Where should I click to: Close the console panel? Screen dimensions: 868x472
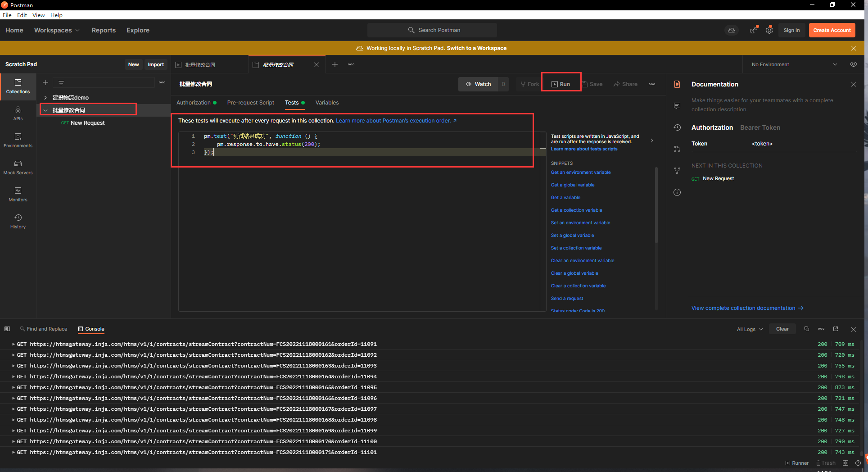pyautogui.click(x=854, y=329)
